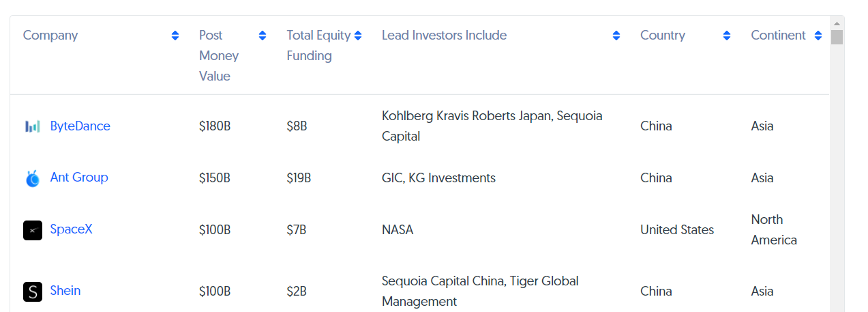Open the SpaceX company link
The height and width of the screenshot is (312, 868).
click(x=71, y=229)
